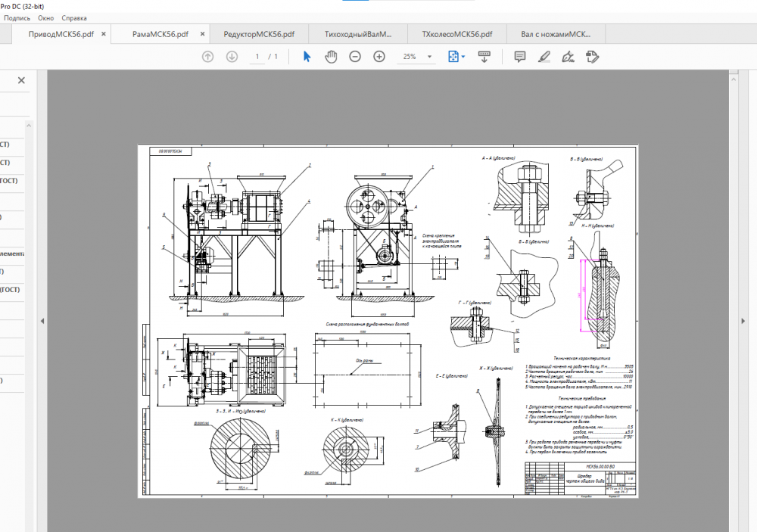757x532 pixels.
Task: Open the Sign document tool
Action: click(569, 57)
